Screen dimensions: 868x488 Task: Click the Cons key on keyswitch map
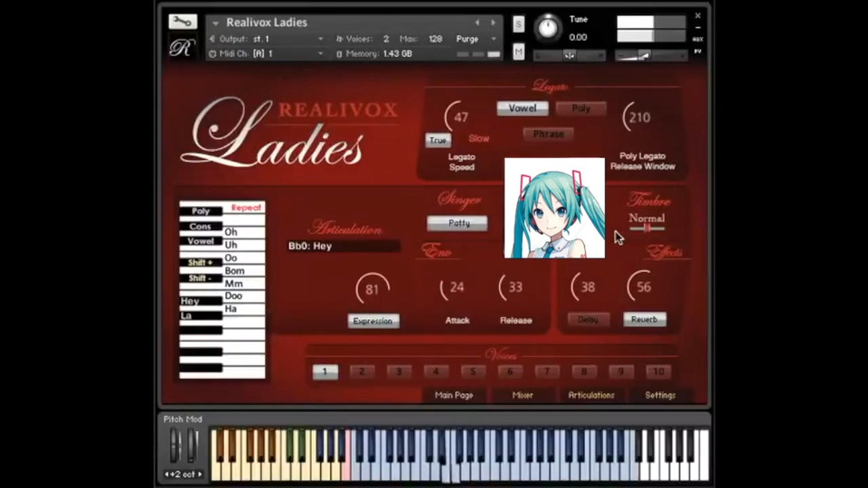201,226
